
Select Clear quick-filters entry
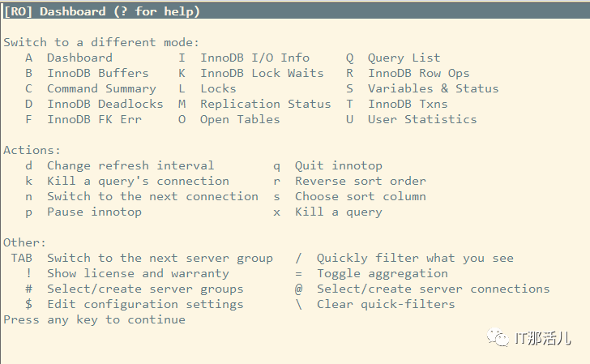click(386, 304)
